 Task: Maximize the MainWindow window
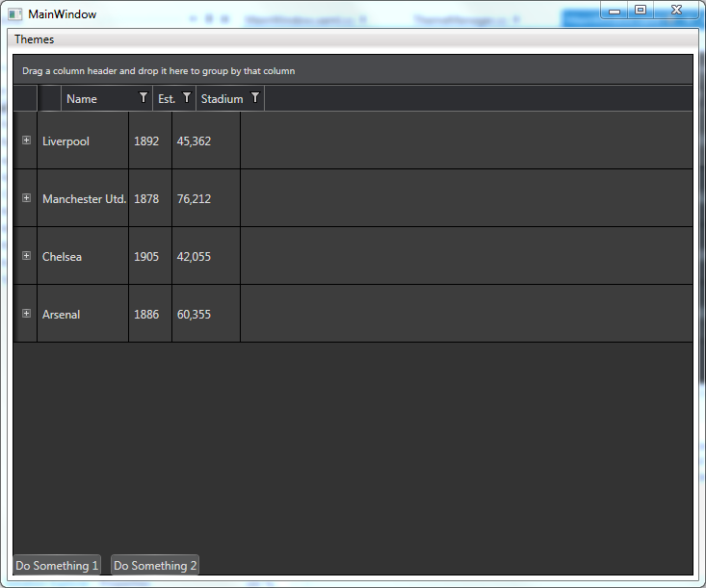tap(641, 11)
